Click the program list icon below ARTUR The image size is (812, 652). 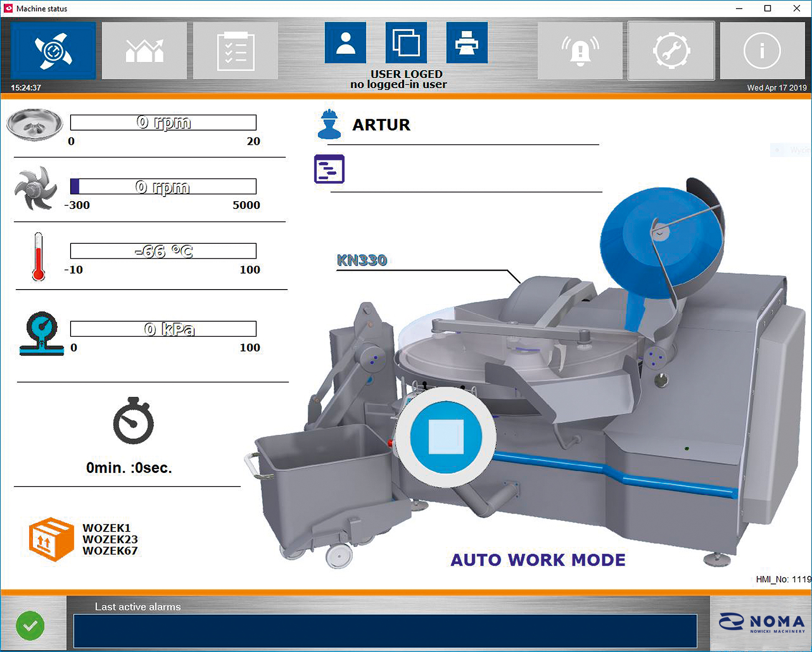pyautogui.click(x=329, y=169)
